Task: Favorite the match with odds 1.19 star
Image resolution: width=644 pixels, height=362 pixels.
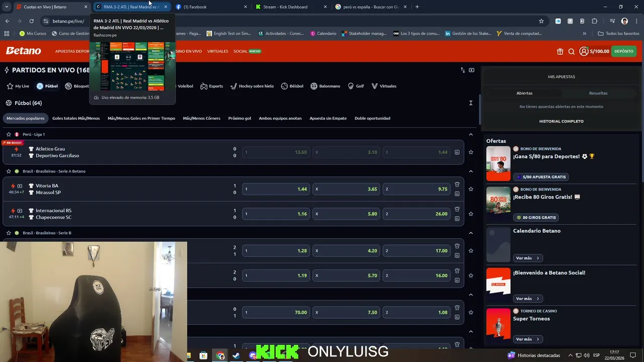Action: click(471, 276)
